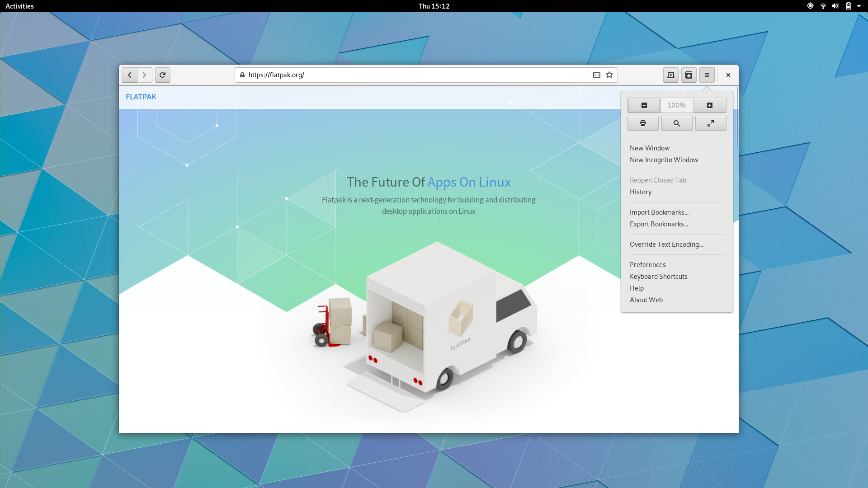This screenshot has width=868, height=488.
Task: Click the URL address bar
Action: pos(426,75)
